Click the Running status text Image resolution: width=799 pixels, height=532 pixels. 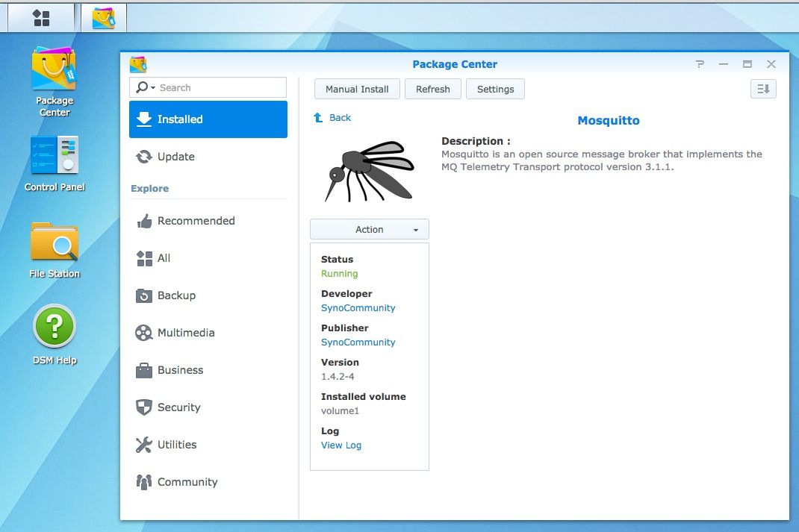click(339, 274)
